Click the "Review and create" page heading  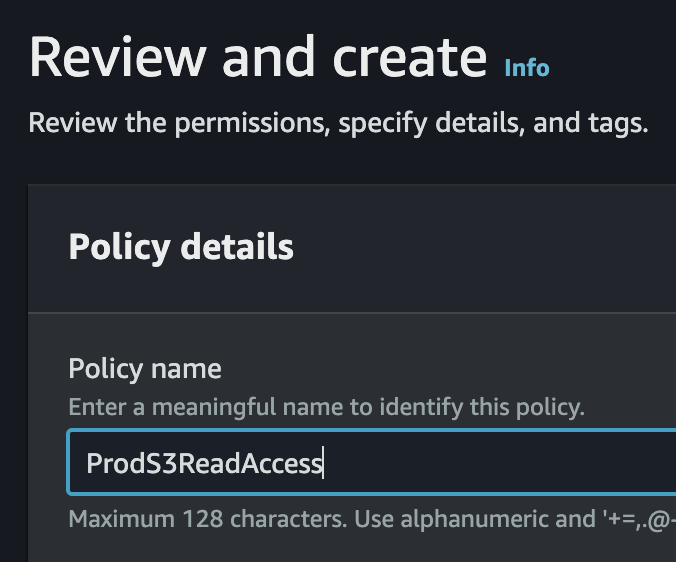pyautogui.click(x=258, y=58)
